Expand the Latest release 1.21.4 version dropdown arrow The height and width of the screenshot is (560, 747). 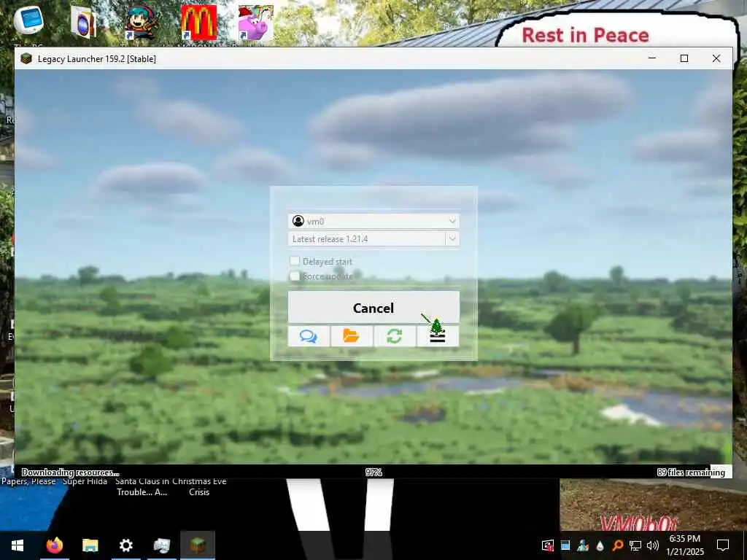pyautogui.click(x=452, y=238)
